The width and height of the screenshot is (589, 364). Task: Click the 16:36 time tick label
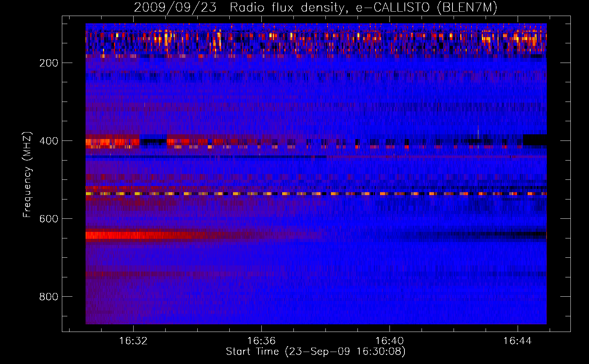tap(261, 341)
